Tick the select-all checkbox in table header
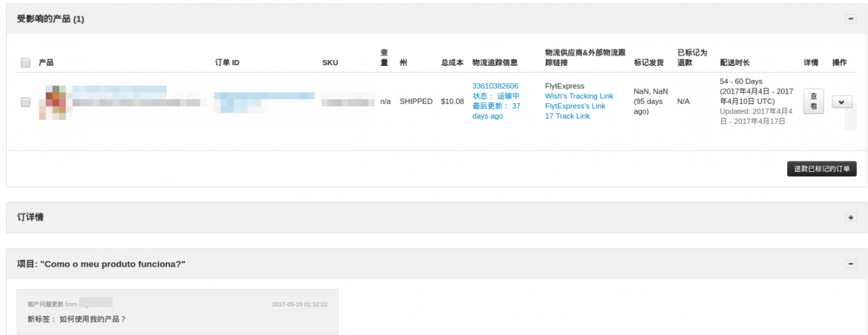The width and height of the screenshot is (868, 335). coord(25,63)
